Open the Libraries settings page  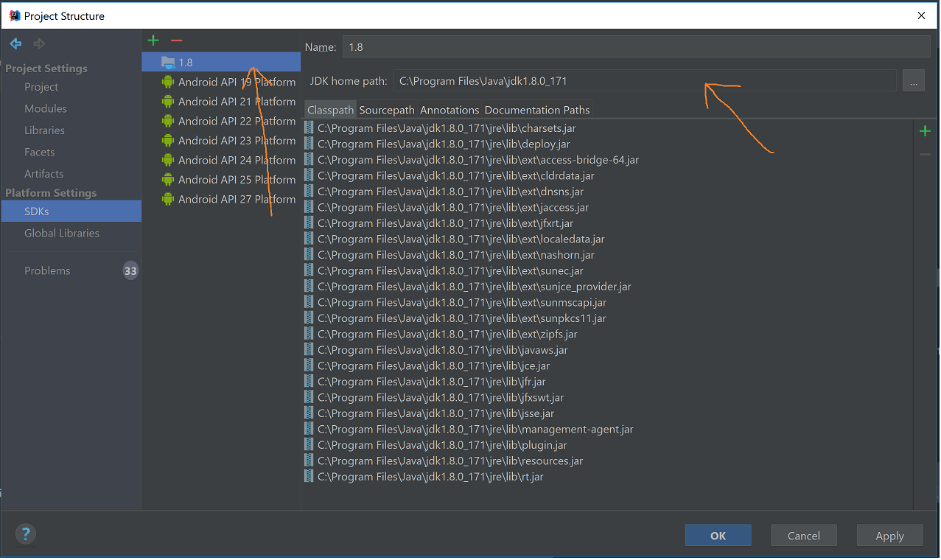tap(44, 130)
